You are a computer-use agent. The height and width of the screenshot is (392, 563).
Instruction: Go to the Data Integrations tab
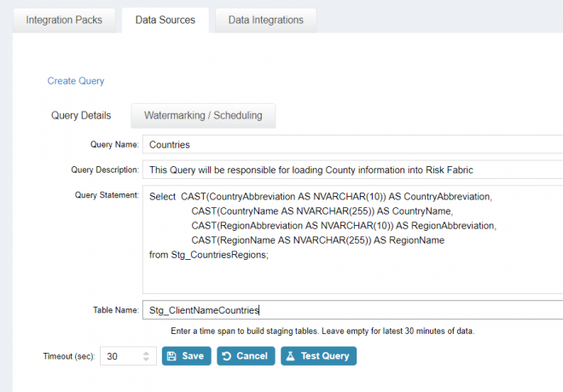point(265,20)
